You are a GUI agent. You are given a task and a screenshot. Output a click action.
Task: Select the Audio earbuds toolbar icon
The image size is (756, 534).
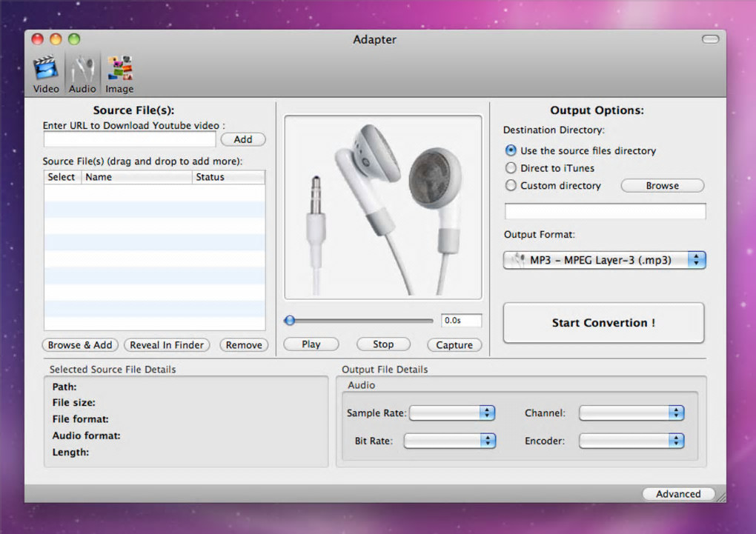tap(82, 74)
